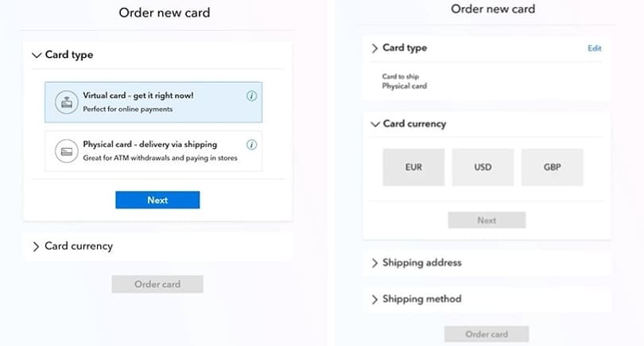
Task: Open info icon for Physical card
Action: coord(251,145)
